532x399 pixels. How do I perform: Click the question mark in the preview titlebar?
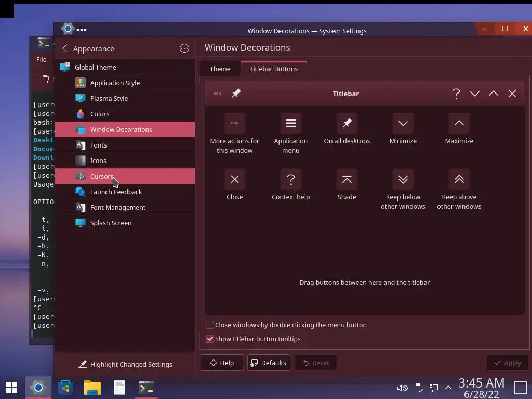(x=456, y=94)
